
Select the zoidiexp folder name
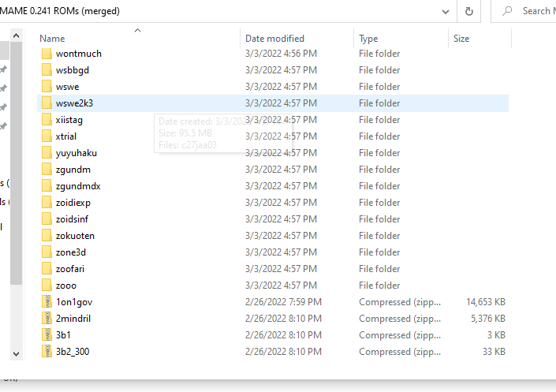[x=73, y=203]
